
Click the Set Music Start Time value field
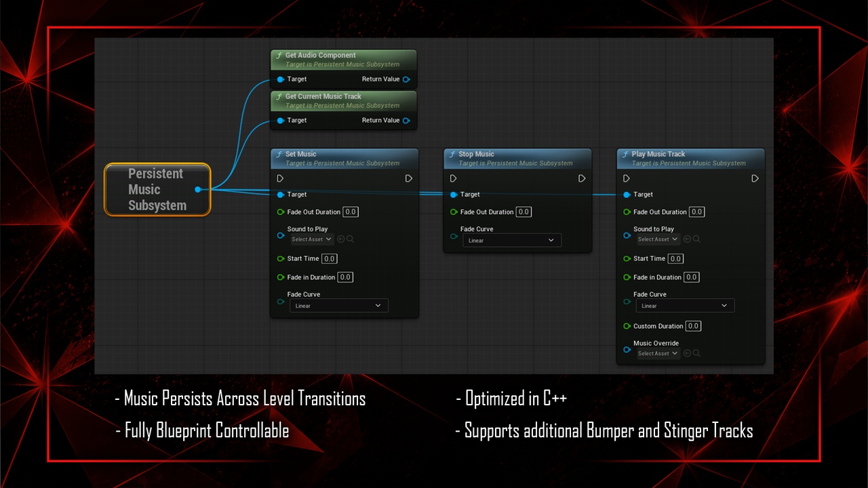coord(329,259)
